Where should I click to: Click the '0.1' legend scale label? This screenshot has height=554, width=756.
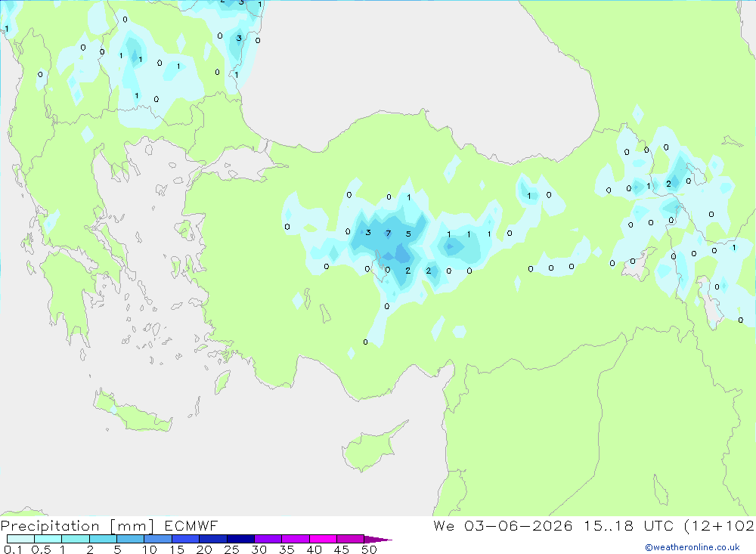13,549
